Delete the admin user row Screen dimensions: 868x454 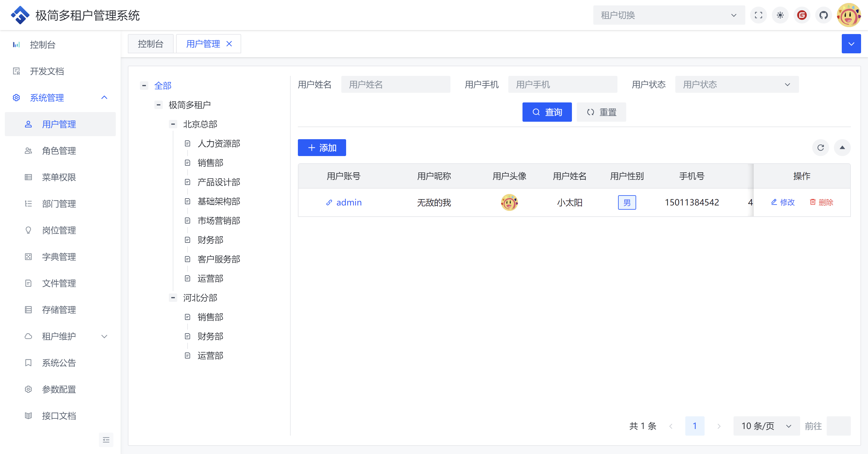821,202
